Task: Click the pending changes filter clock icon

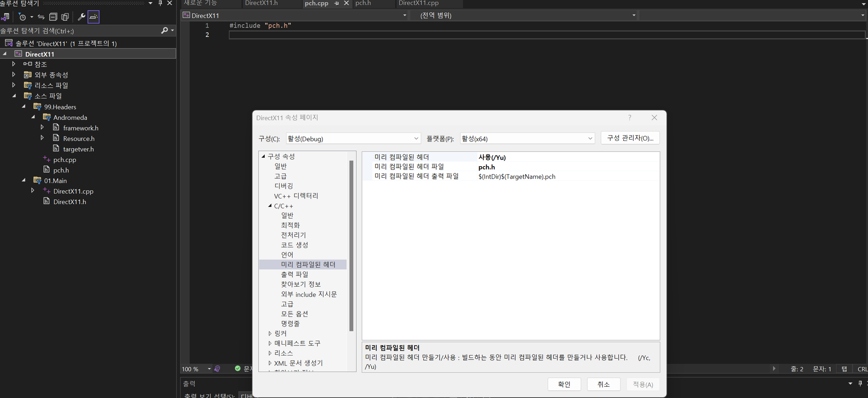Action: pyautogui.click(x=23, y=17)
